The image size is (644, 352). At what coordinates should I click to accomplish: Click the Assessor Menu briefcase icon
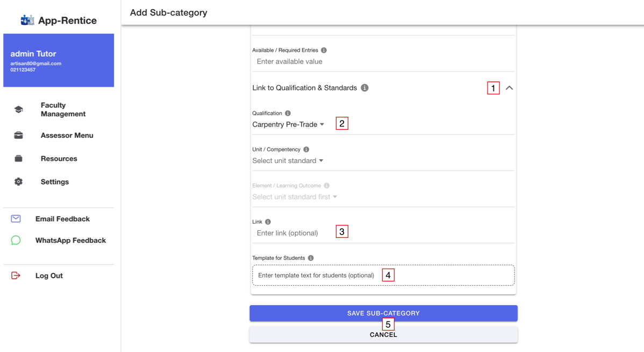pyautogui.click(x=18, y=135)
